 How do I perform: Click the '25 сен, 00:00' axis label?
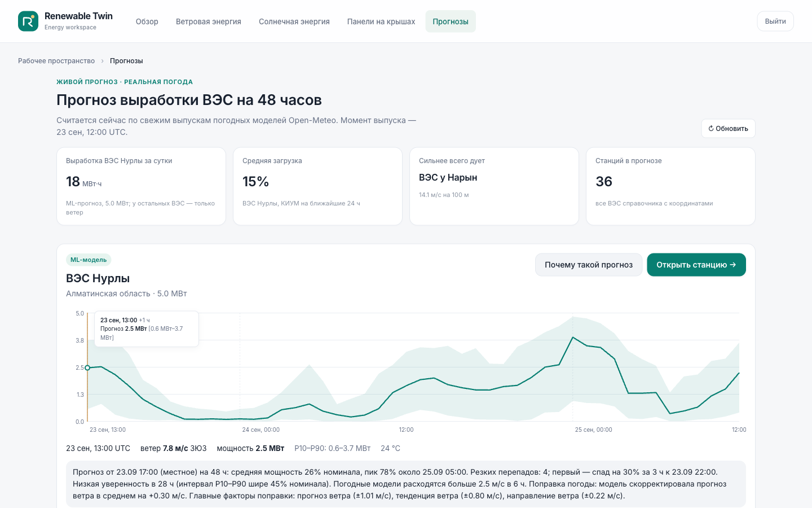(594, 430)
